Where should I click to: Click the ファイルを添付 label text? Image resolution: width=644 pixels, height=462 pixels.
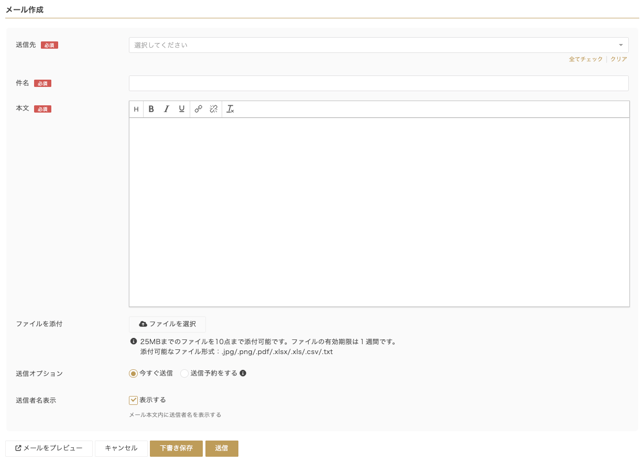tap(39, 324)
